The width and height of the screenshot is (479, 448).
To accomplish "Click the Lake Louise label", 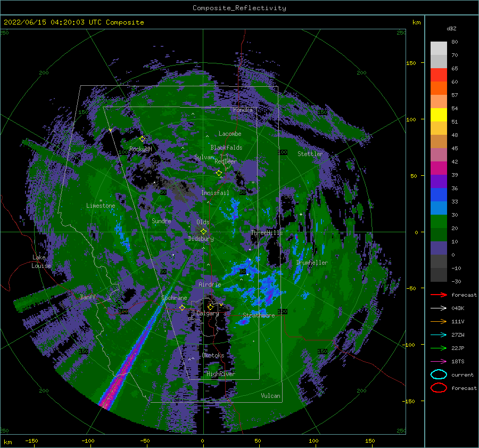I will click(x=41, y=262).
